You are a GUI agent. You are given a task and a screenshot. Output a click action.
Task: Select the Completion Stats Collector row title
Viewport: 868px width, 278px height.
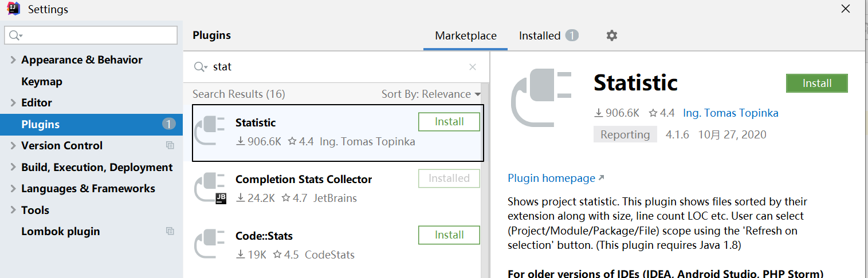[304, 180]
